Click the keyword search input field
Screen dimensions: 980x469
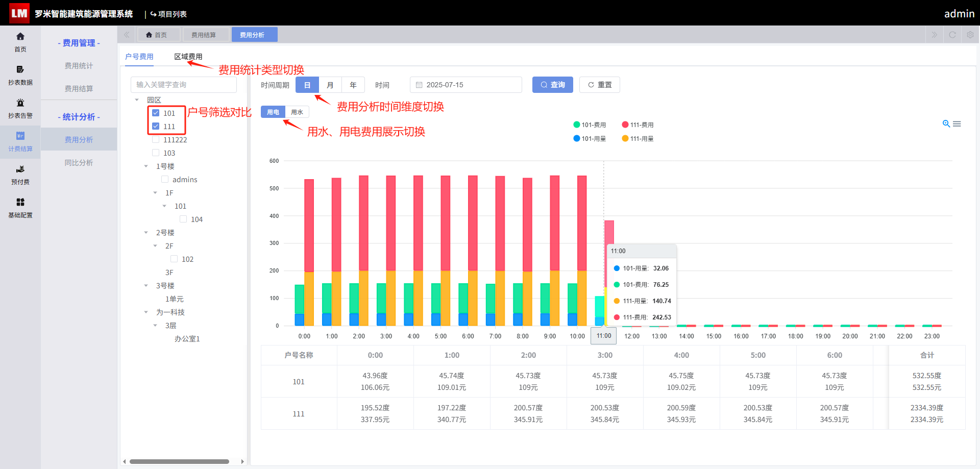(x=184, y=85)
